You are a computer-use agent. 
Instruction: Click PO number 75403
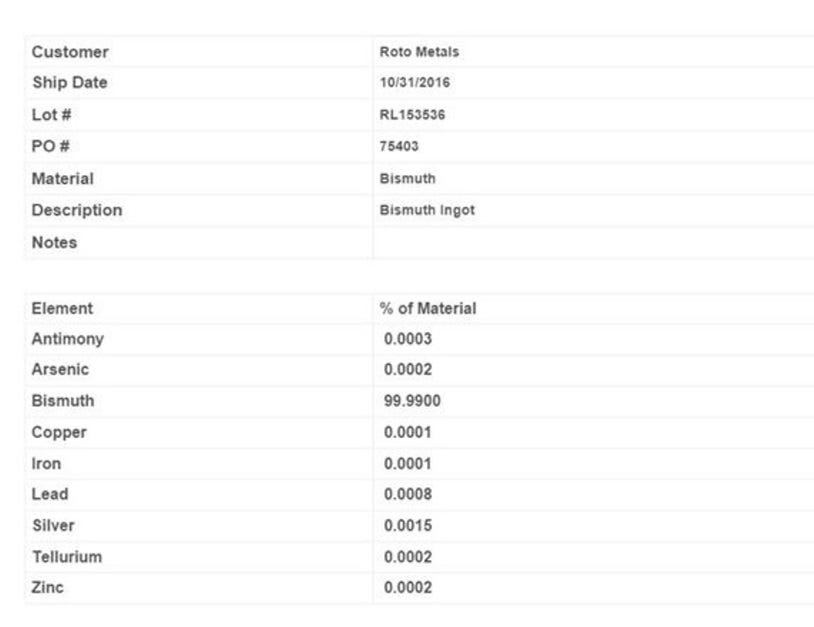tap(399, 147)
